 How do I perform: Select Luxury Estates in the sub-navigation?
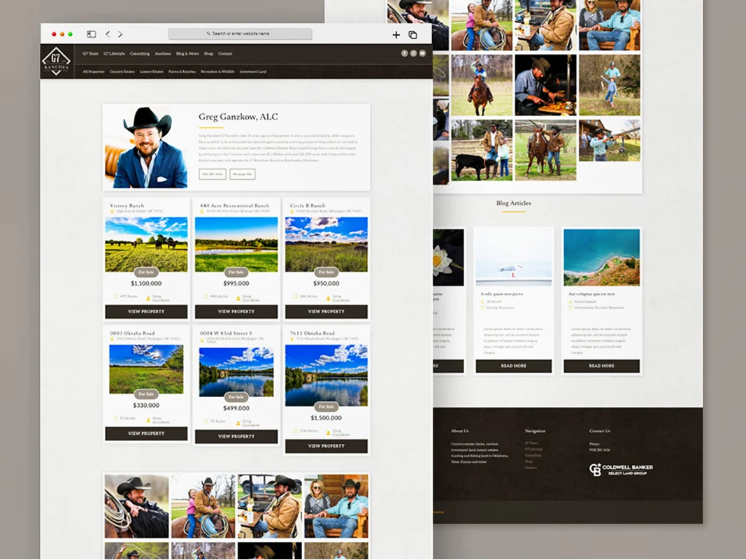click(152, 71)
